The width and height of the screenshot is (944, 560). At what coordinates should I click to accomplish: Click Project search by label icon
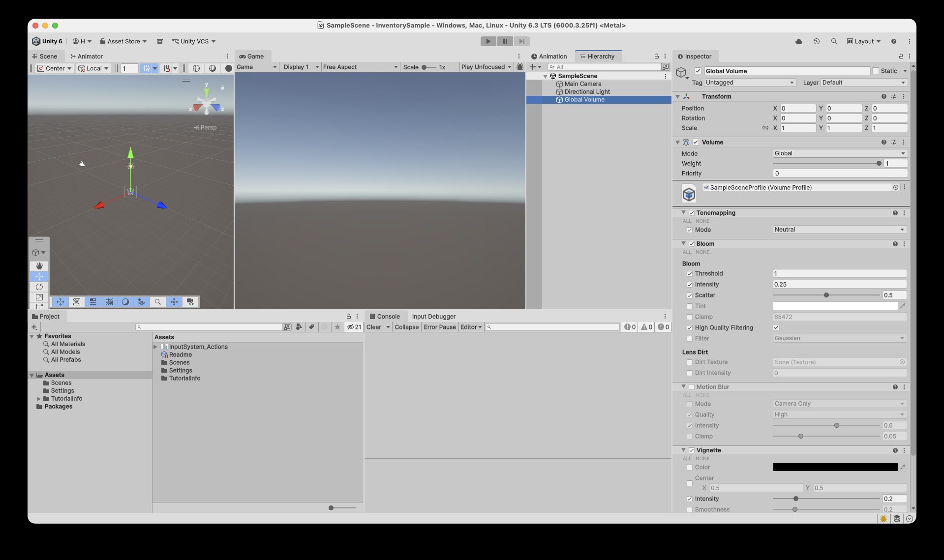click(311, 327)
